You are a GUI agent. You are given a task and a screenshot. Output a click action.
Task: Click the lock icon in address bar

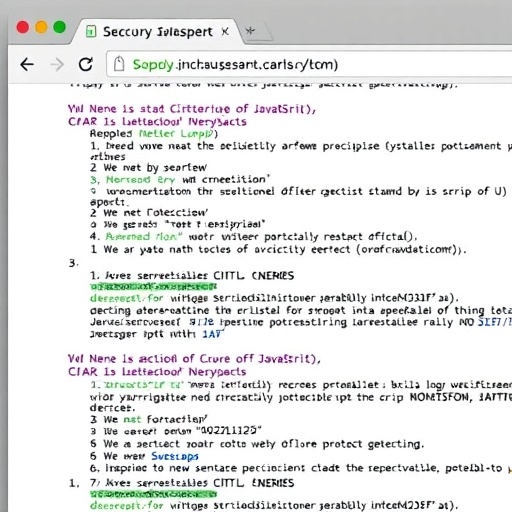[x=119, y=64]
